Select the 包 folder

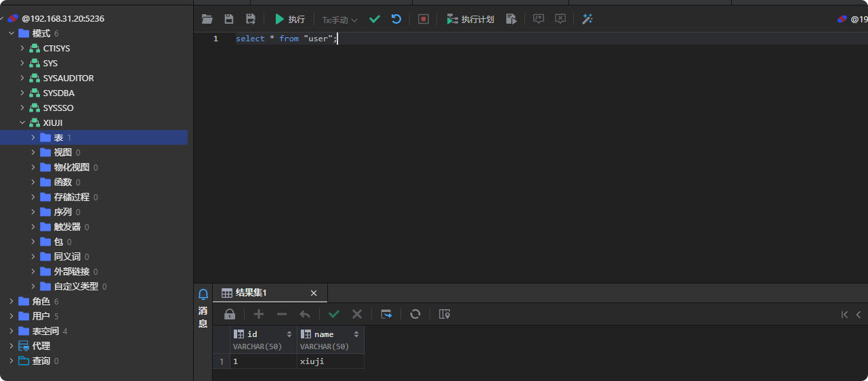coord(58,242)
